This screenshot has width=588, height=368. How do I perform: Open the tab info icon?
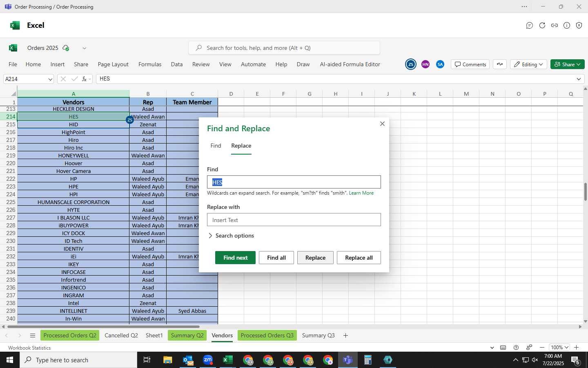point(567,25)
